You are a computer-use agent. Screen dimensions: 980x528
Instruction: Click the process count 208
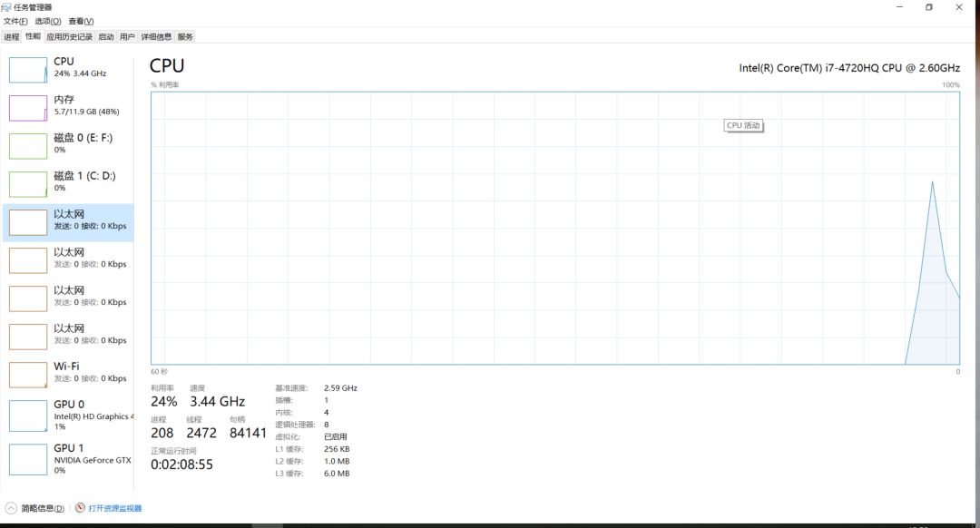(x=162, y=433)
